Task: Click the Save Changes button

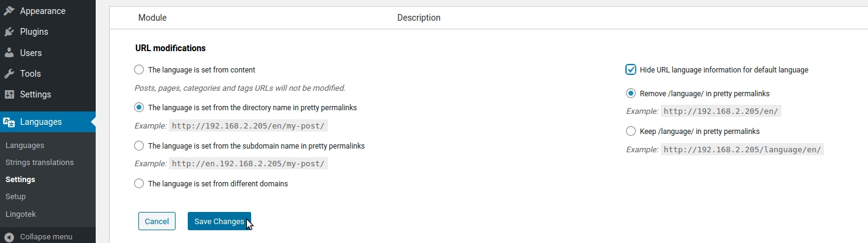Action: pos(219,221)
